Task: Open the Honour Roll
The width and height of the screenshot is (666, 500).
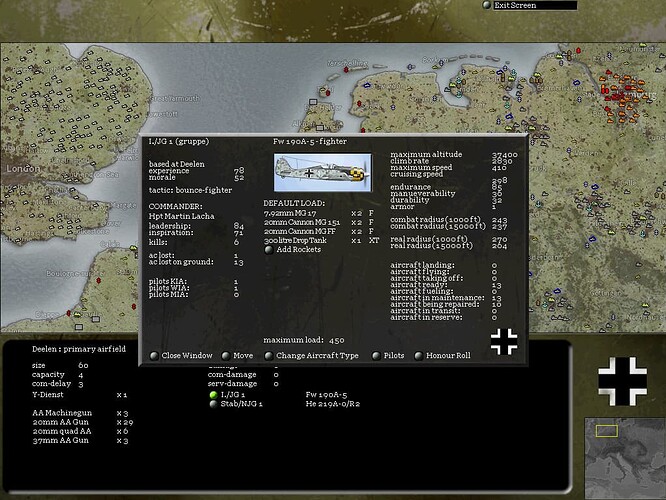Action: click(x=443, y=356)
